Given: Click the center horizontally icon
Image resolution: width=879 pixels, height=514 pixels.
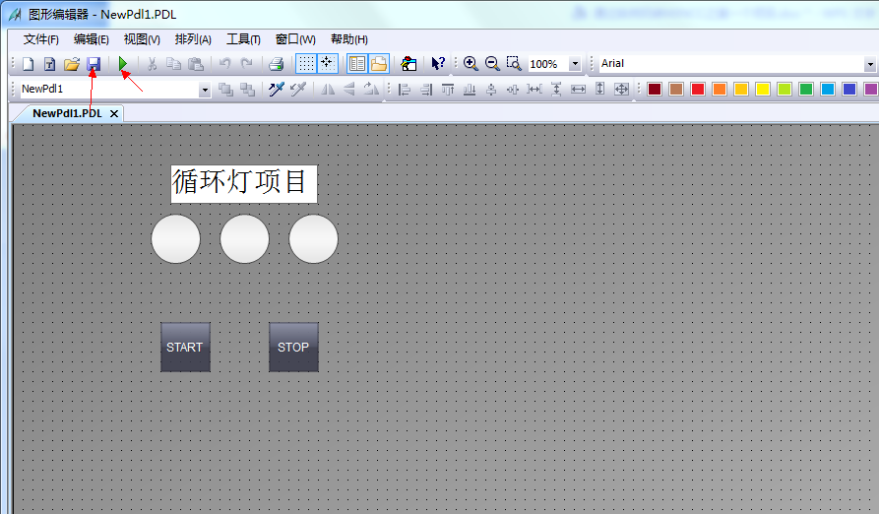Looking at the screenshot, I should tap(491, 89).
